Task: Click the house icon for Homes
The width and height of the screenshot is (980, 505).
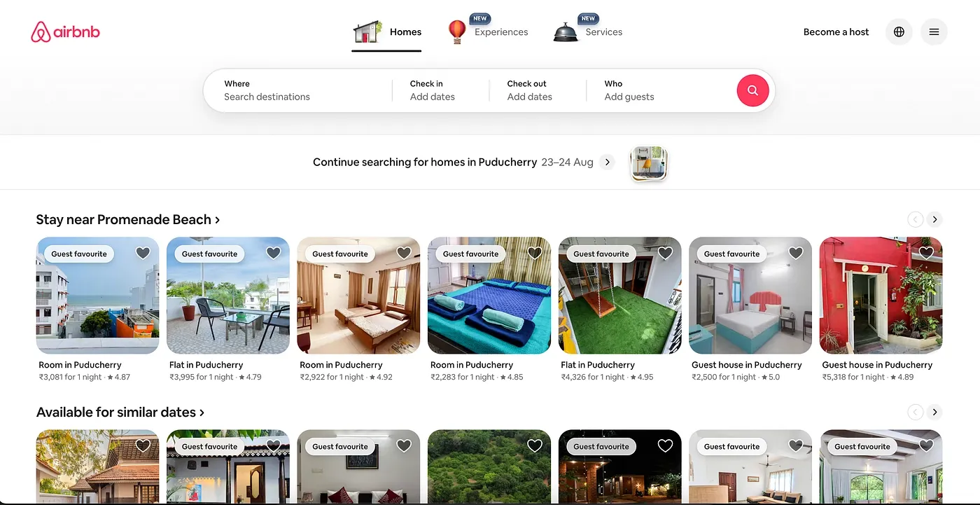Action: [x=367, y=32]
